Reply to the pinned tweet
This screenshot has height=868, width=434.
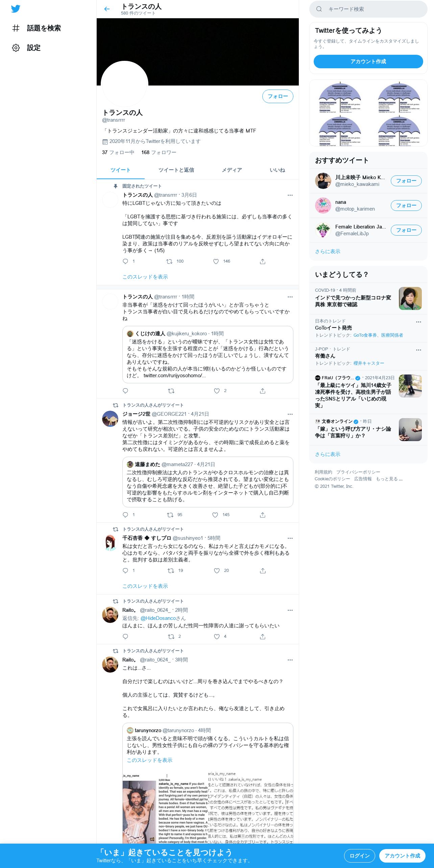point(125,261)
